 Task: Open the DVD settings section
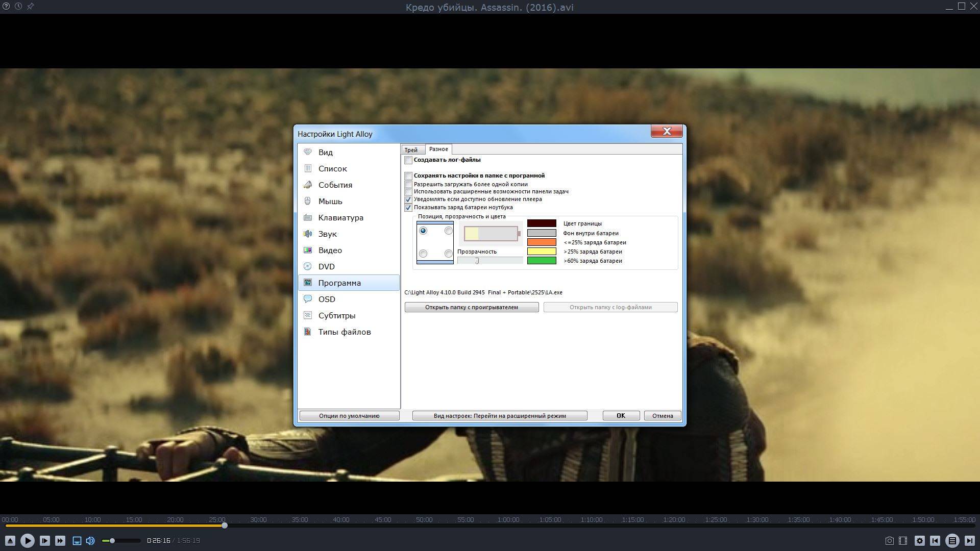click(x=349, y=266)
